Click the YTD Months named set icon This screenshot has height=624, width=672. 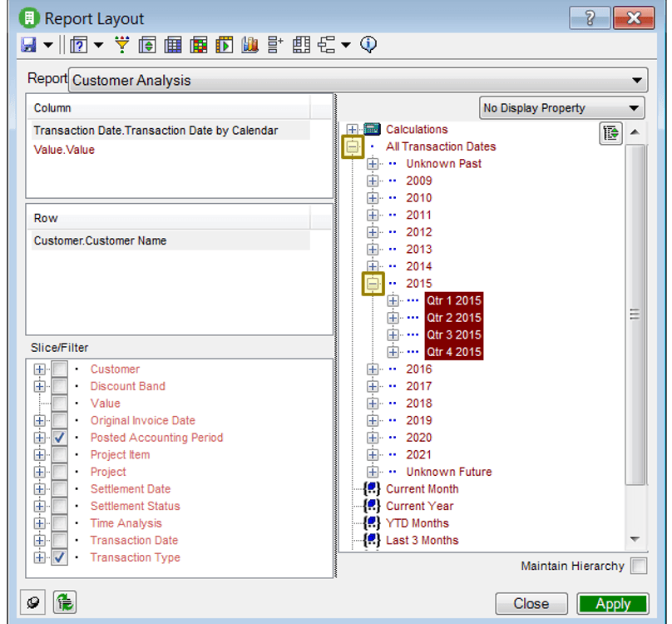point(372,523)
